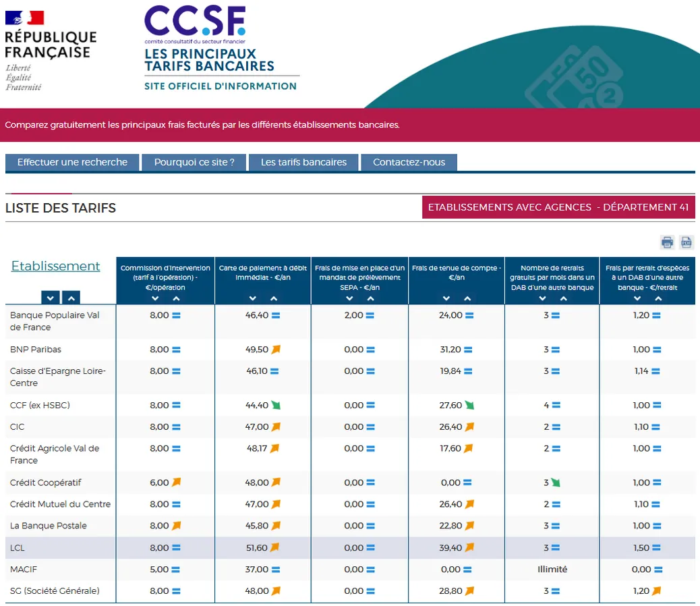Viewport: 700px width, 606px height.
Task: Click MACIF commission value 5,00
Action: pyautogui.click(x=159, y=570)
